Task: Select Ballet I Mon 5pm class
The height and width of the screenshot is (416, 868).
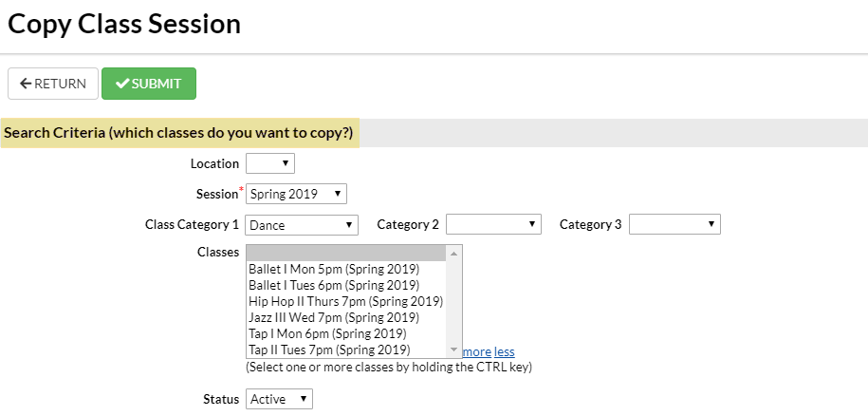Action: pyautogui.click(x=333, y=269)
